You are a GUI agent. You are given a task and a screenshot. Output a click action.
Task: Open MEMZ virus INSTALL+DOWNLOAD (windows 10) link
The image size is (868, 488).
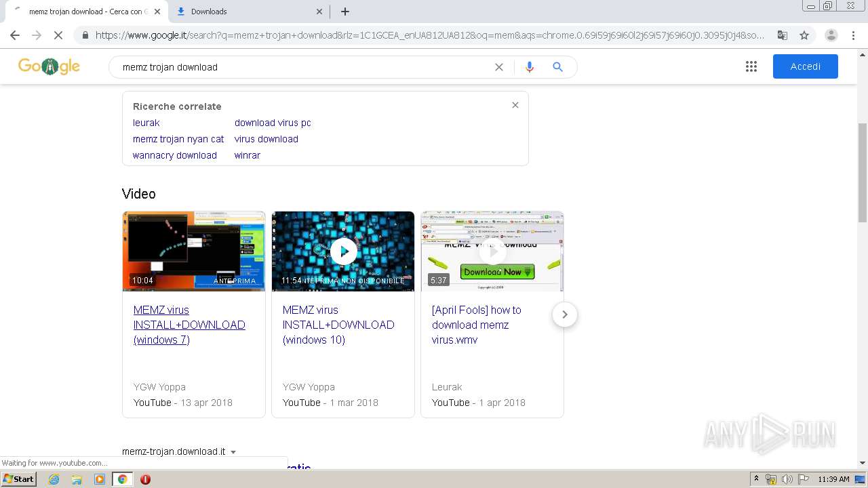tap(338, 325)
